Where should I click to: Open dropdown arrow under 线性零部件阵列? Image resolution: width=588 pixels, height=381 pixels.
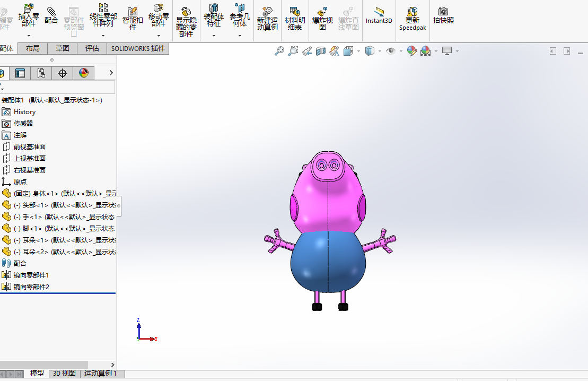(103, 36)
